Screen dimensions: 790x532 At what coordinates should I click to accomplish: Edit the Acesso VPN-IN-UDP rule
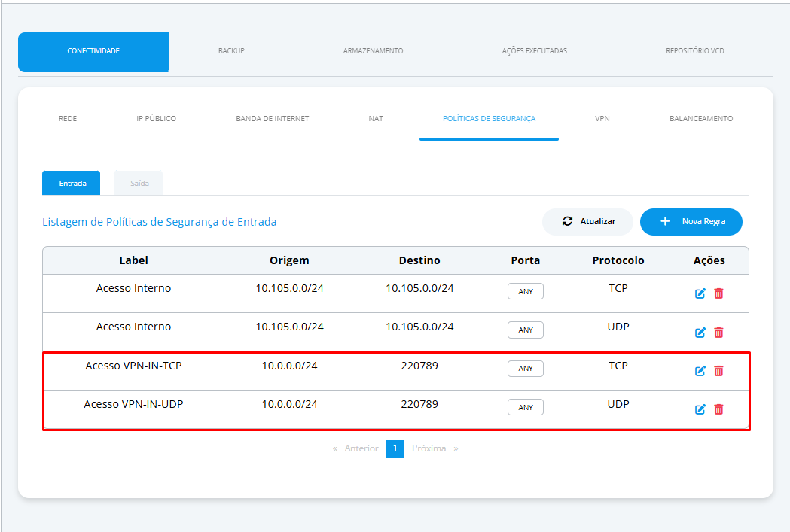click(x=700, y=409)
